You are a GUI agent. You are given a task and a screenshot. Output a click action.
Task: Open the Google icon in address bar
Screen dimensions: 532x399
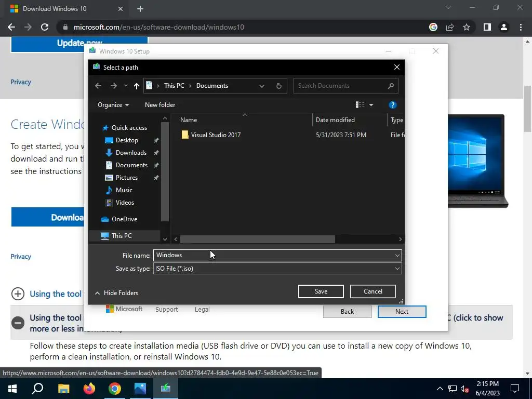point(433,27)
